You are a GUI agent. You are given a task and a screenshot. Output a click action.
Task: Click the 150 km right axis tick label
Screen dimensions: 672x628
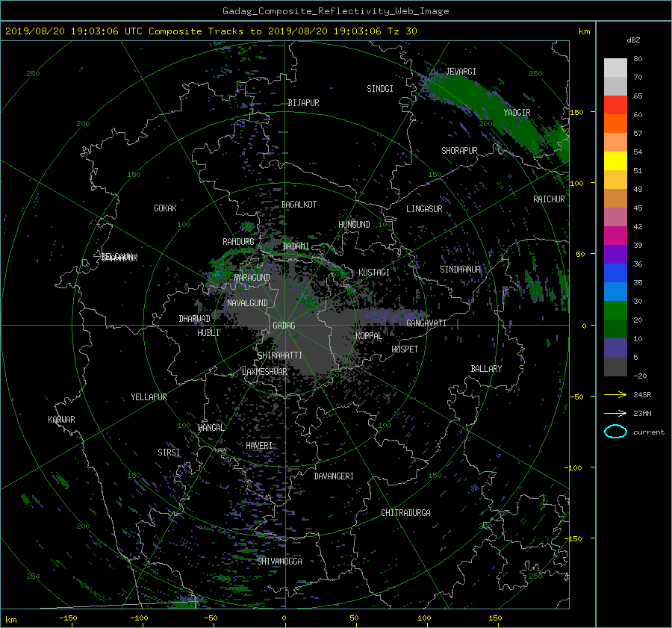(x=577, y=112)
